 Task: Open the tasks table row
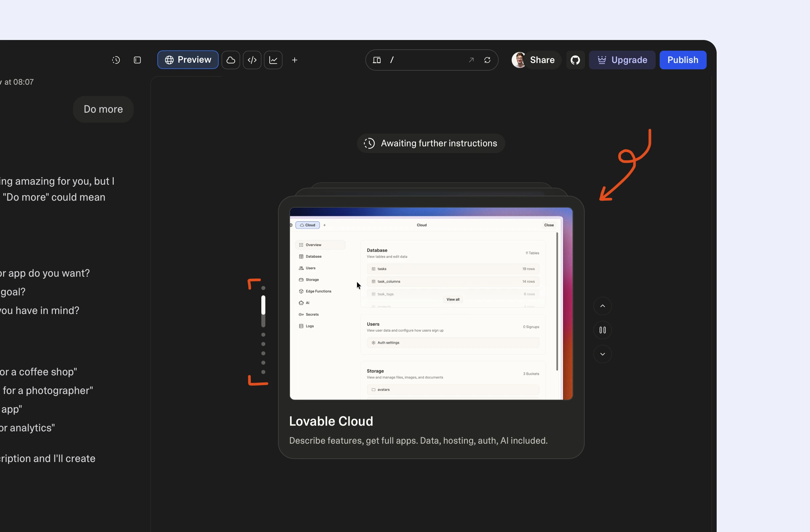pos(453,269)
